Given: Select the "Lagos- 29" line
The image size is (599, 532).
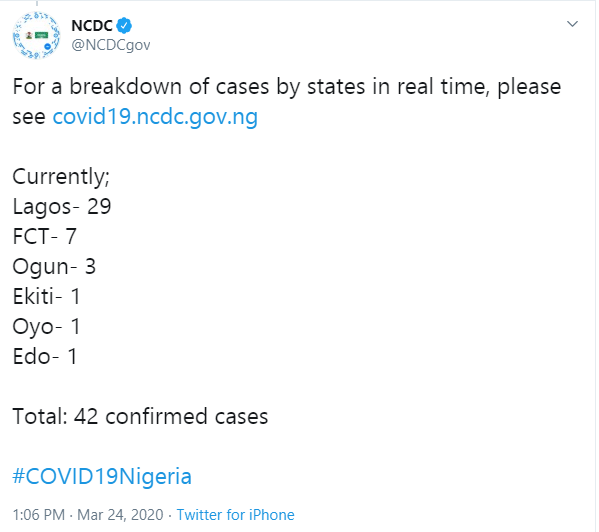Looking at the screenshot, I should tap(62, 207).
